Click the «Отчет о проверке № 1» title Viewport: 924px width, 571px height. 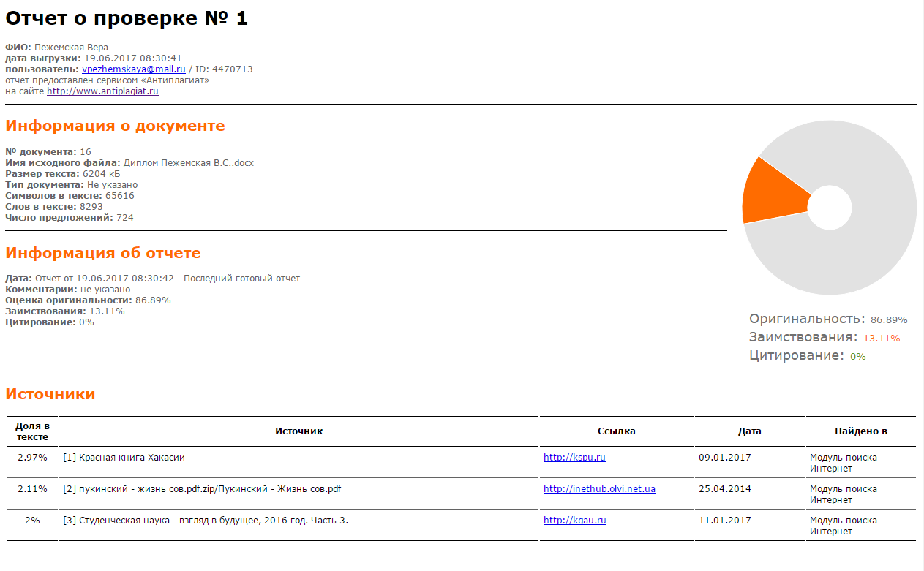(127, 19)
